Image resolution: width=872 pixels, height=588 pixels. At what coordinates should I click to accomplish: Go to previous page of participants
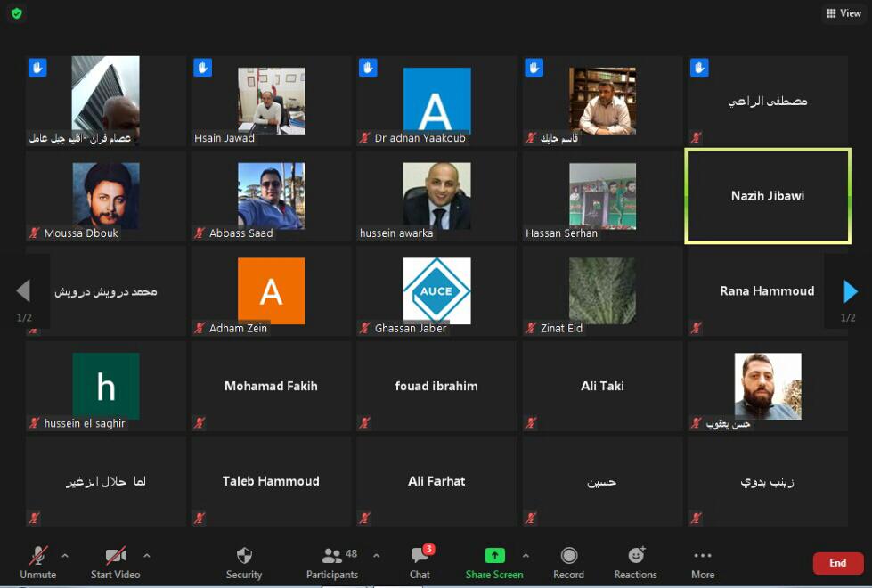tap(23, 291)
